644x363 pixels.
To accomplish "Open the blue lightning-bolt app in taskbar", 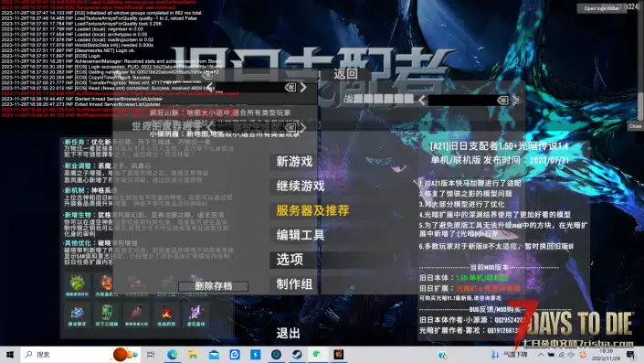I will click(256, 355).
